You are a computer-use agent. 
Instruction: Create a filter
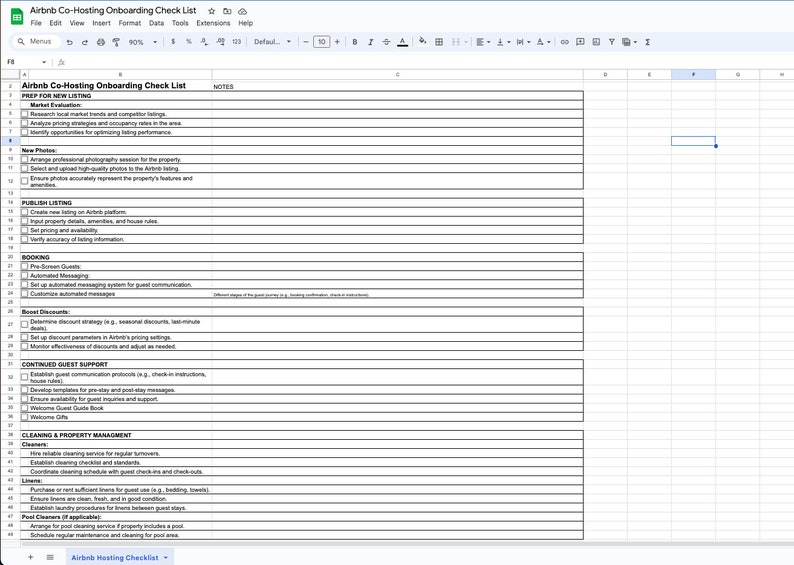(612, 42)
